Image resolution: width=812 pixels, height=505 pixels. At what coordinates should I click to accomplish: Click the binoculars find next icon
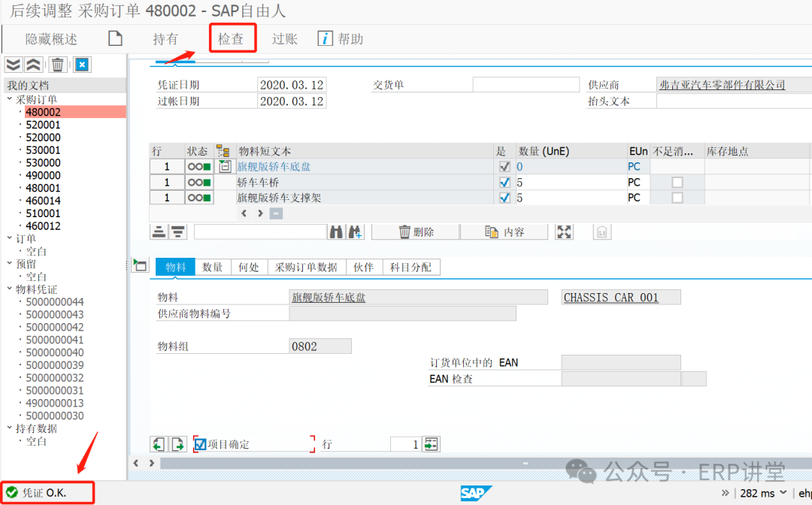click(355, 231)
